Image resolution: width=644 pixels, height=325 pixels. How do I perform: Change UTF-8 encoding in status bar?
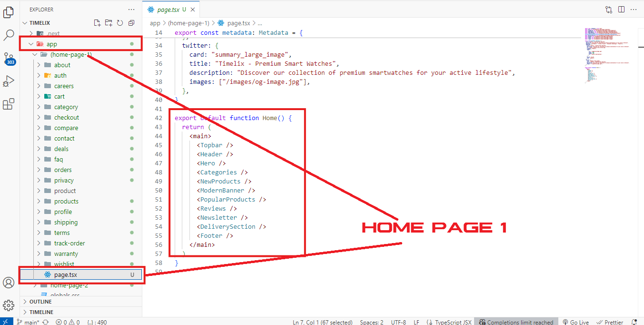[x=398, y=322]
